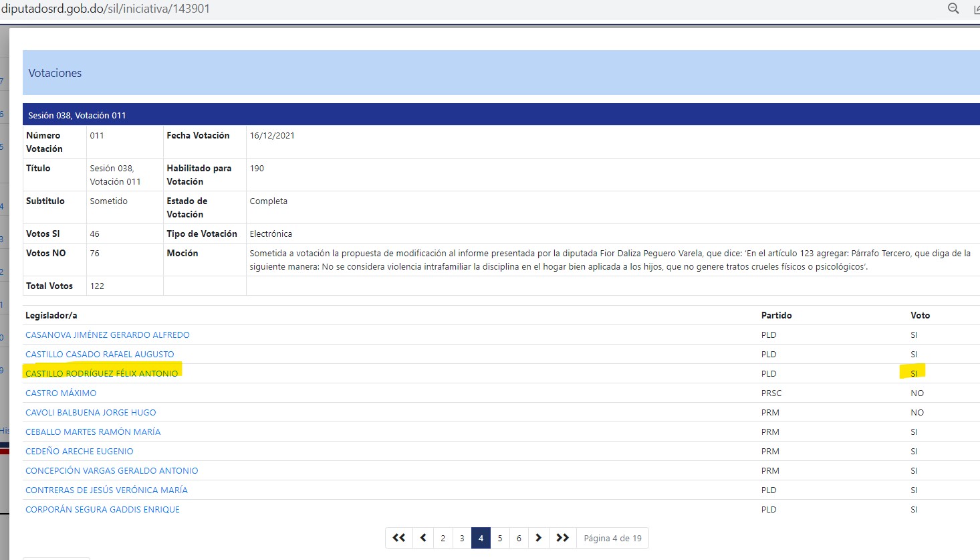Jump to first page of votes

[399, 538]
